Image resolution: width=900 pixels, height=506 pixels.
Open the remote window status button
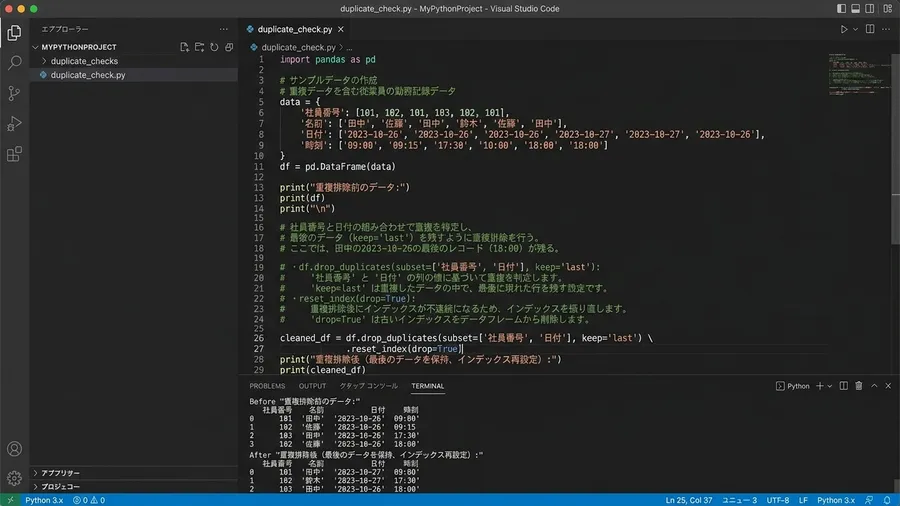coord(10,500)
